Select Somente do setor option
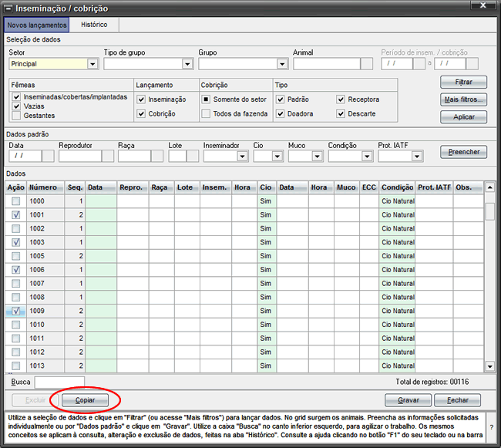The width and height of the screenshot is (501, 448). 206,99
